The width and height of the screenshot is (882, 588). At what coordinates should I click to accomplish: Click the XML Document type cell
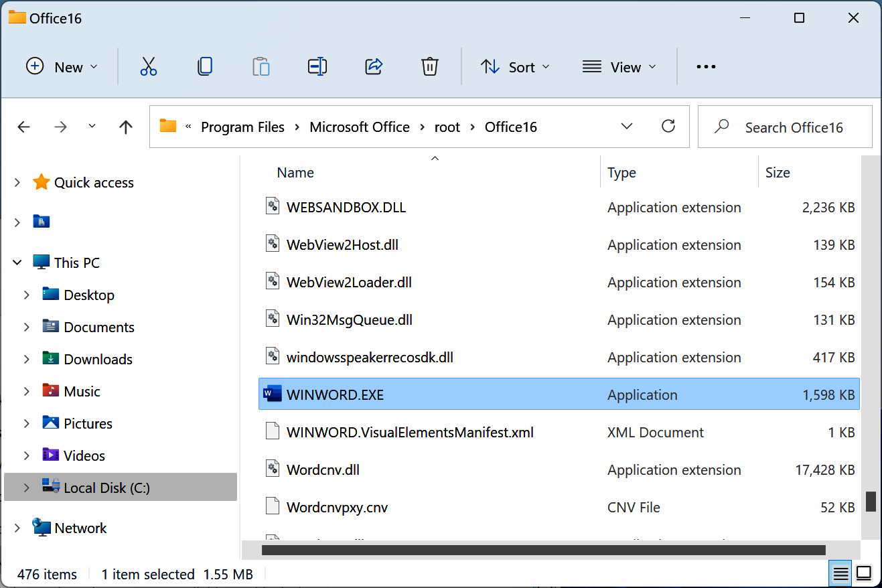(x=656, y=432)
